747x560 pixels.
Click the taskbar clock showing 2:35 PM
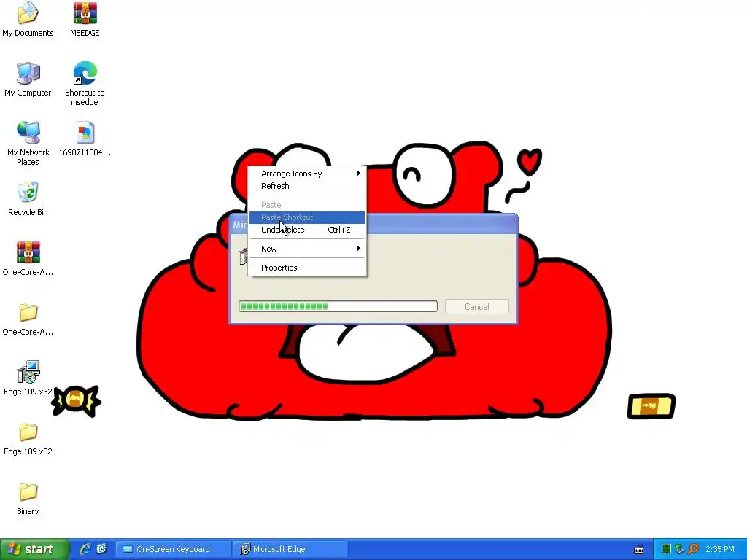[720, 550]
